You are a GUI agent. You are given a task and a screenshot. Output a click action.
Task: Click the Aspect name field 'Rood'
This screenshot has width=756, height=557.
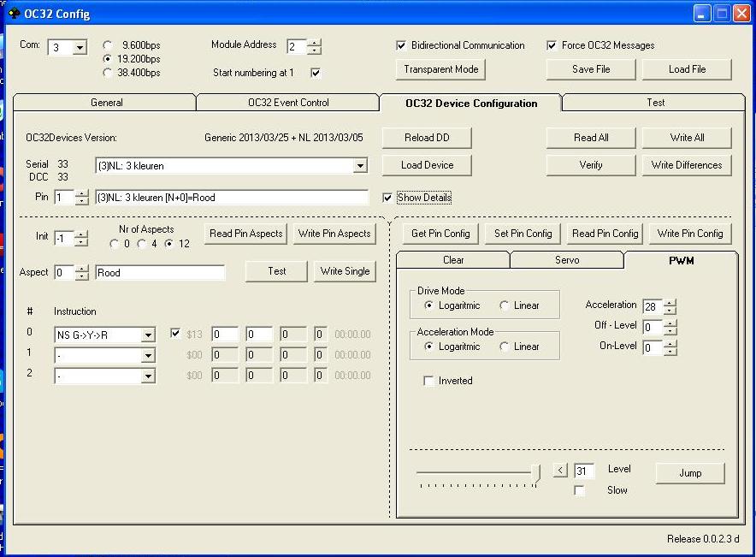click(x=160, y=273)
